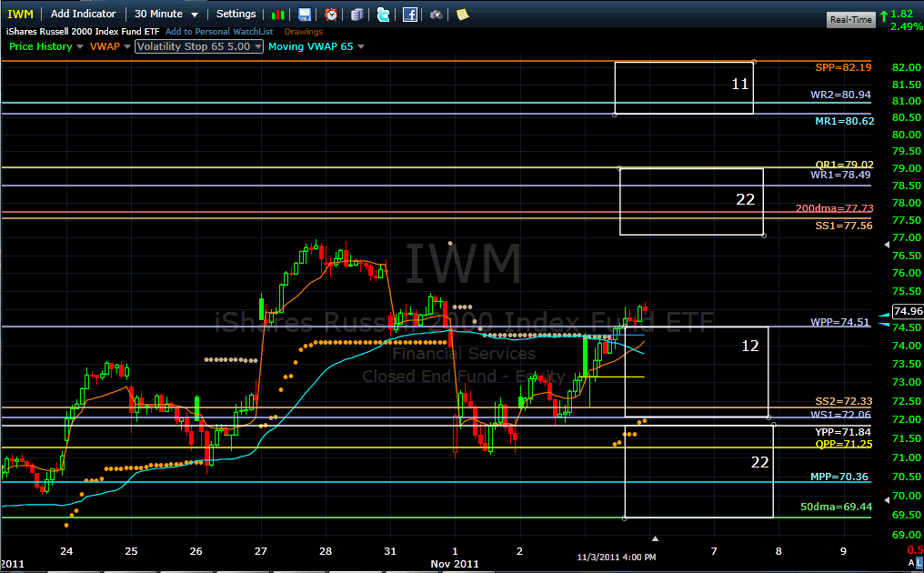Click the 11/3/2011 4:00 PM time label

616,557
